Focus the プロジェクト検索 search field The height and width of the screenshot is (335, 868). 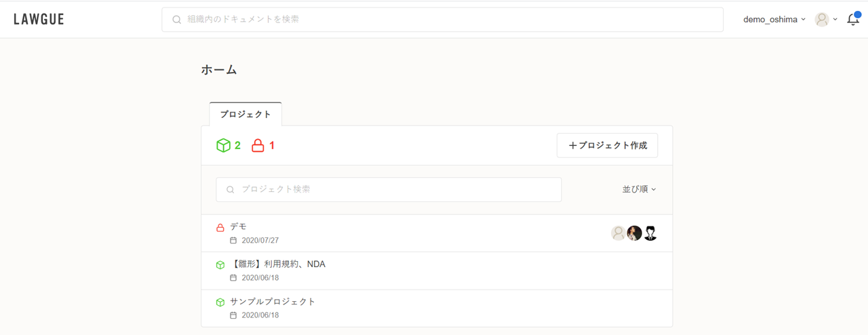pos(389,189)
